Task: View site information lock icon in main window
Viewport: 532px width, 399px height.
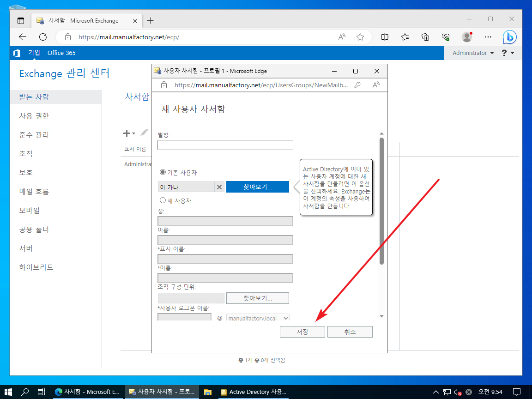Action: pos(68,37)
